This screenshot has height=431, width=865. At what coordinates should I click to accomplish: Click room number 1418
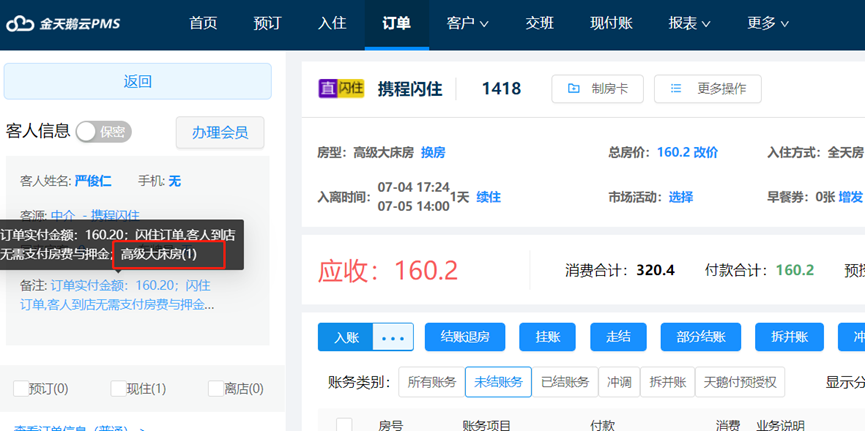point(501,88)
